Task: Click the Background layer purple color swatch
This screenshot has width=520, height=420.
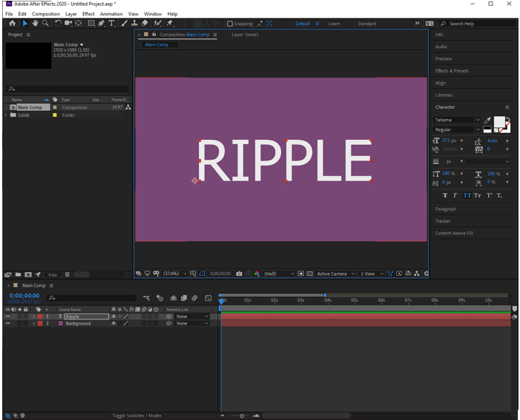Action: point(61,324)
